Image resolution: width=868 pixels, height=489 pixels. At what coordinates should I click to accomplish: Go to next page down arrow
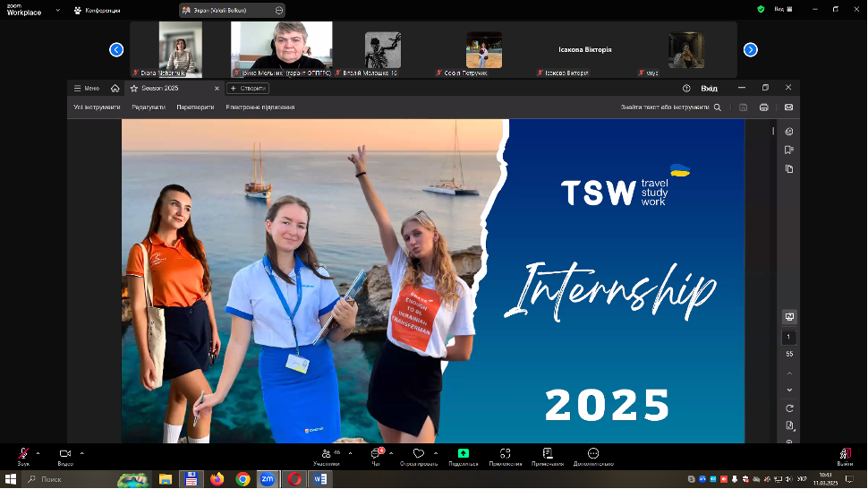point(789,390)
